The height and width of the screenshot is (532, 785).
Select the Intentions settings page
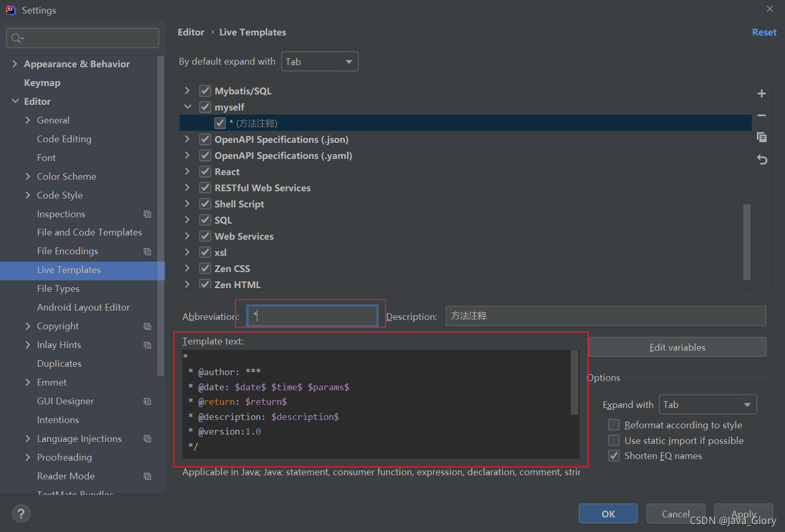click(58, 419)
